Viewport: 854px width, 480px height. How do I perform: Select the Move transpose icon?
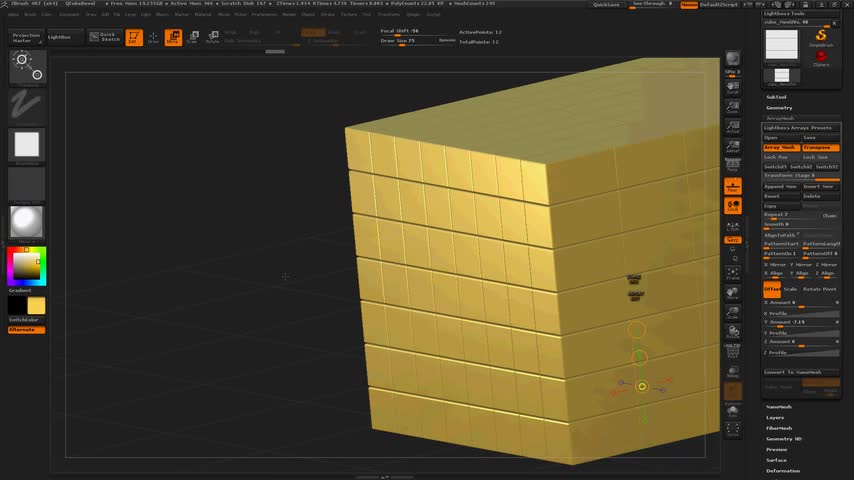tap(173, 37)
